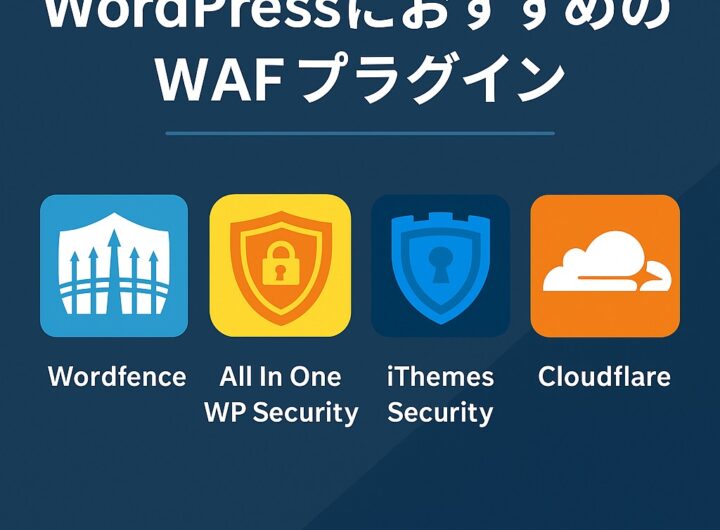Click the WordPressにおすすめの title line

pyautogui.click(x=359, y=16)
